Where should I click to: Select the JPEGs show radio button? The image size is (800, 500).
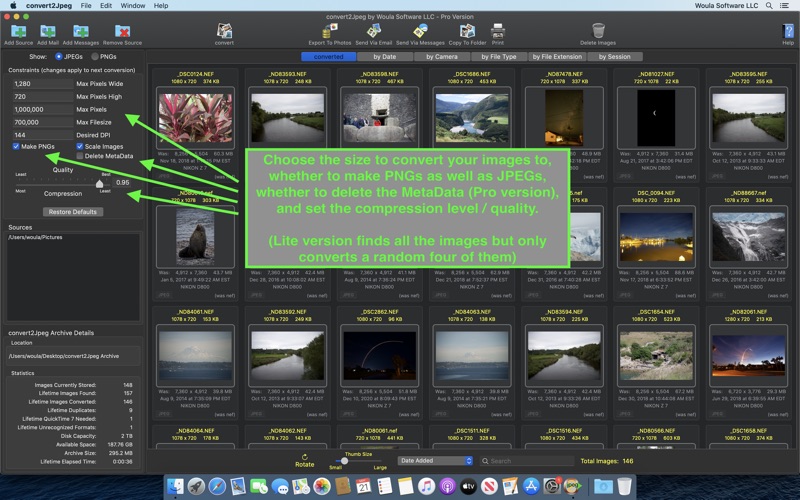point(59,57)
